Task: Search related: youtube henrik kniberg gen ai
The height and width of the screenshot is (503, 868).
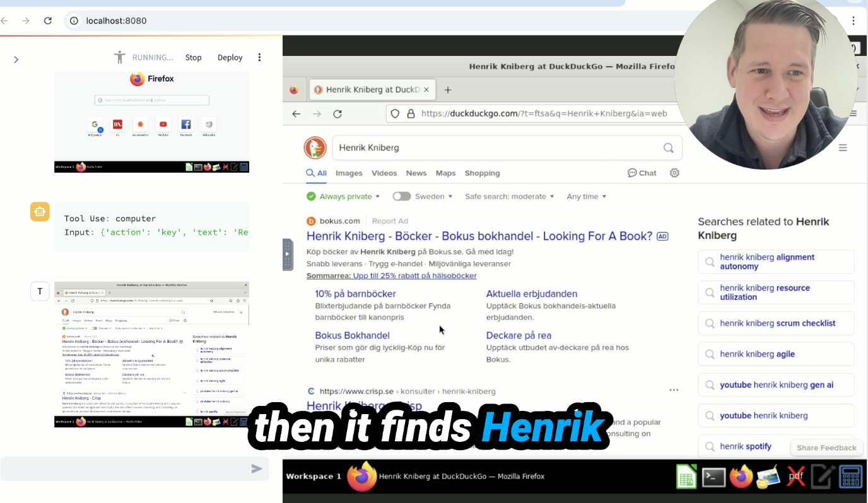Action: coord(776,384)
